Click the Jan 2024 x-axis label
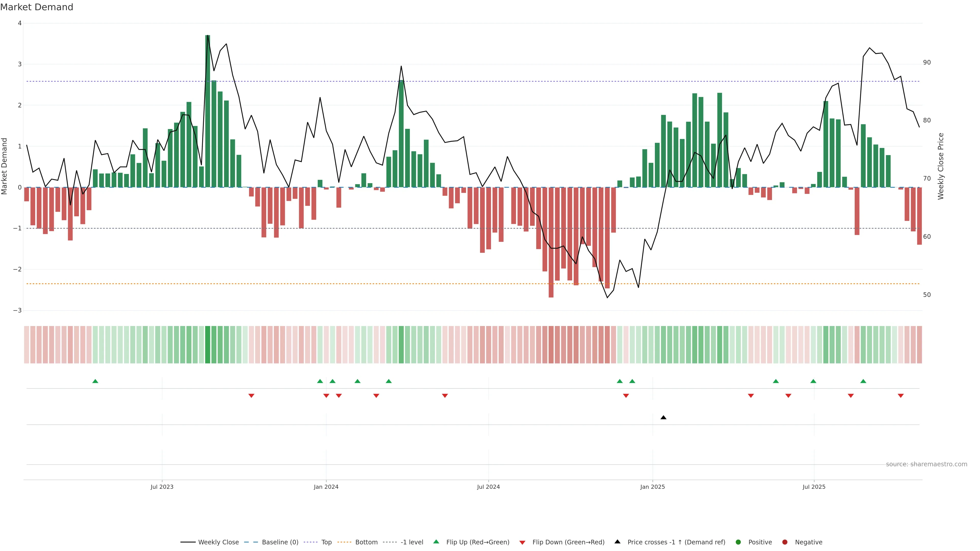980x551 pixels. (x=326, y=487)
